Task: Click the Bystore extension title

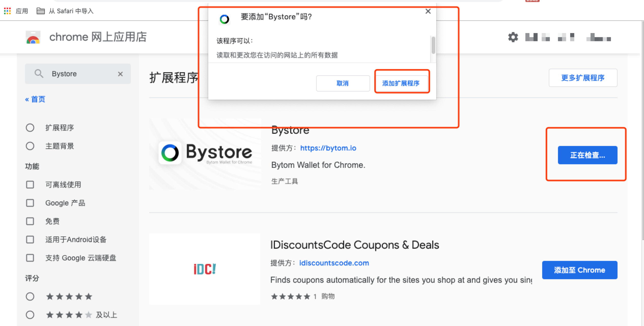Action: (x=290, y=130)
